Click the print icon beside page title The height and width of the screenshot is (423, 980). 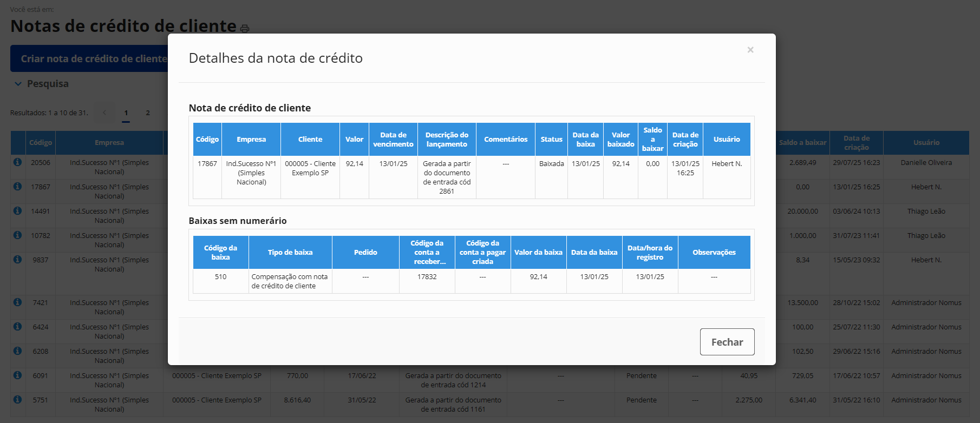(245, 28)
